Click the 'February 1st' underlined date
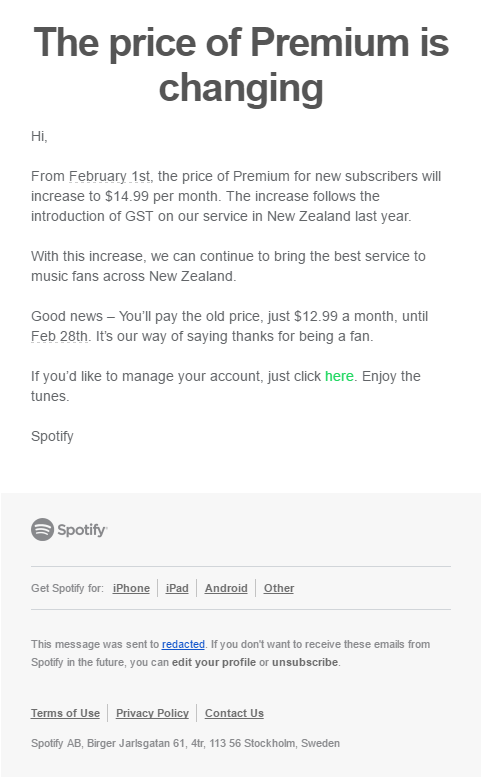The image size is (484, 778). pos(110,176)
